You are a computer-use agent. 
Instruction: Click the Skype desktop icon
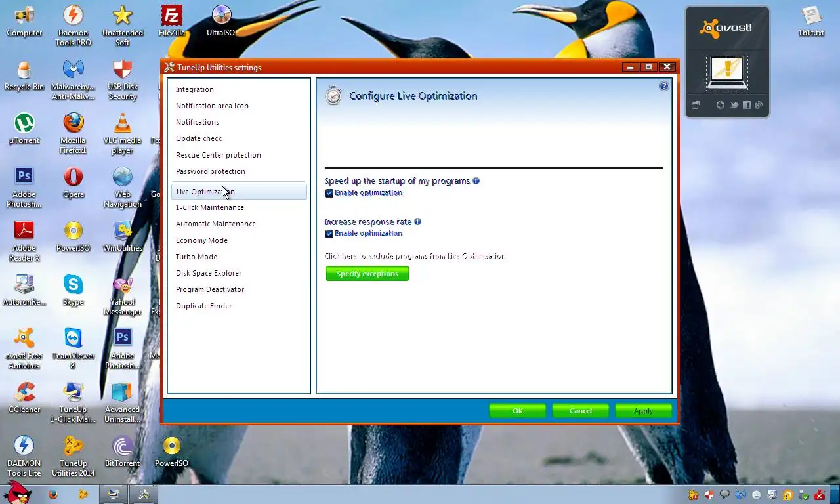[73, 290]
